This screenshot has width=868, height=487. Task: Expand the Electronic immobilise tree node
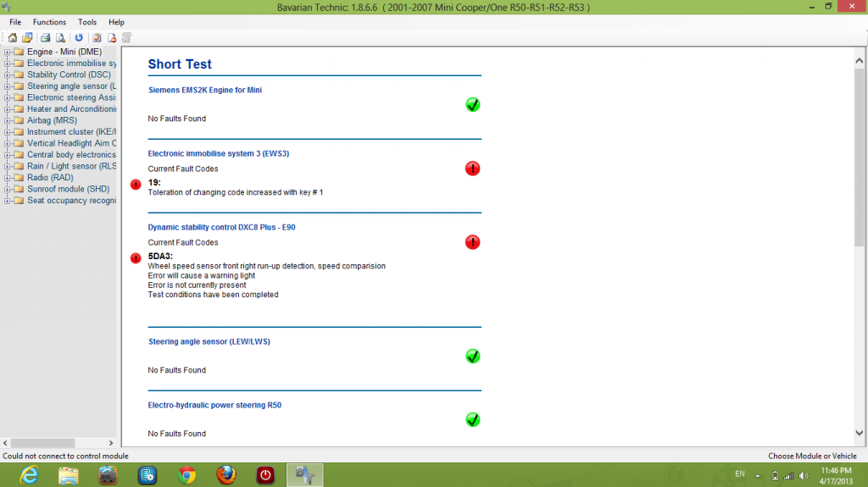7,64
